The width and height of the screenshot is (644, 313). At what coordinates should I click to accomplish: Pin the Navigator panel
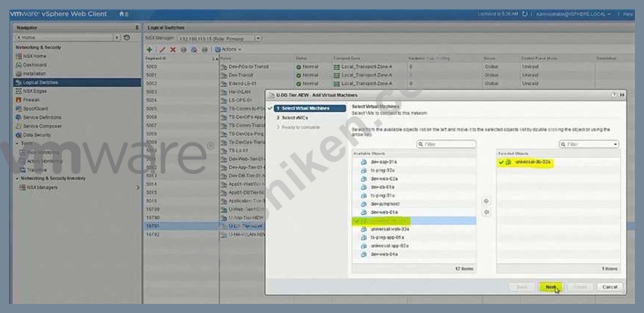click(x=137, y=27)
